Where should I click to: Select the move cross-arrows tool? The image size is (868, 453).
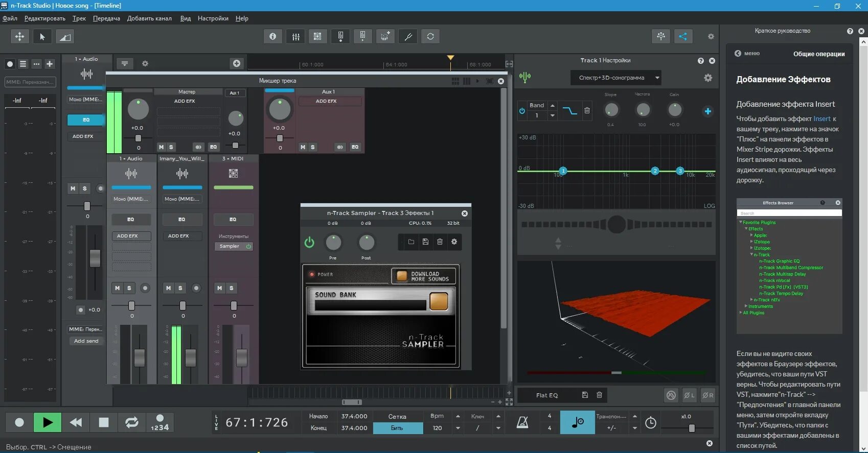pos(19,37)
